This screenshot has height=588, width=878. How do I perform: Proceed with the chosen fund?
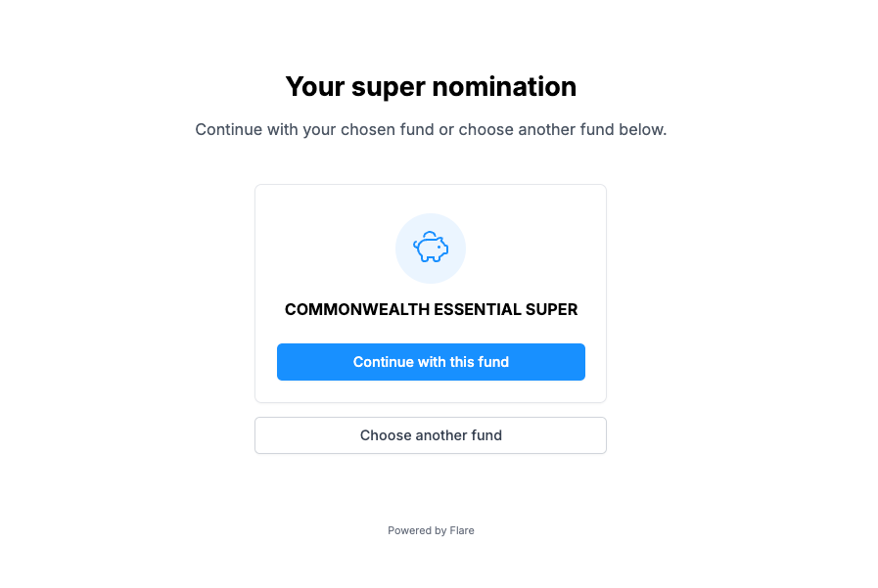pyautogui.click(x=431, y=362)
